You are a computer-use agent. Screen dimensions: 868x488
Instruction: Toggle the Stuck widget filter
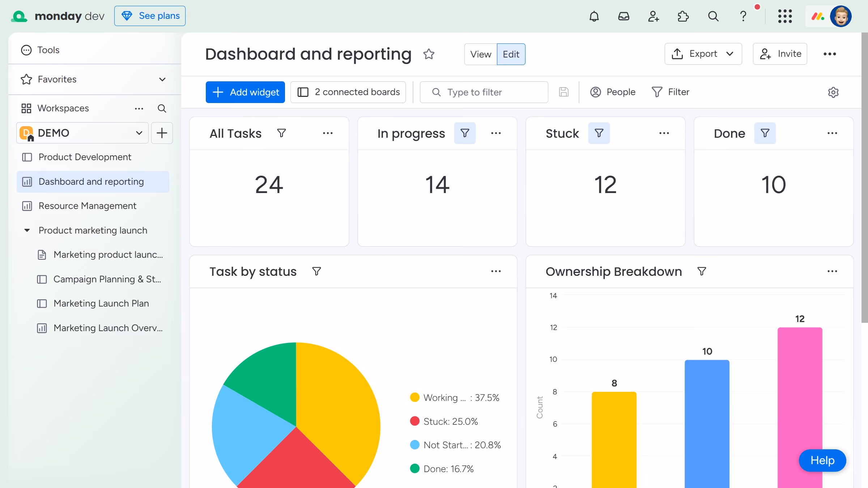[x=599, y=133]
